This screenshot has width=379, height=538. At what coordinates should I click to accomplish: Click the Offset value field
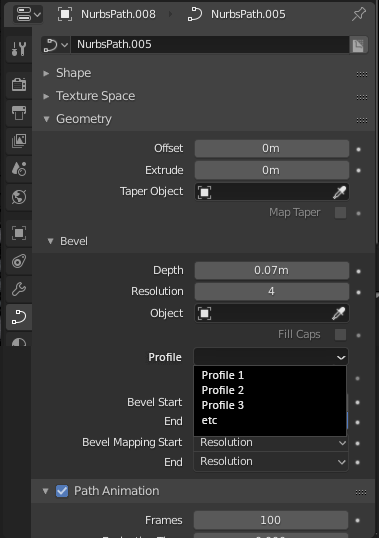272,149
